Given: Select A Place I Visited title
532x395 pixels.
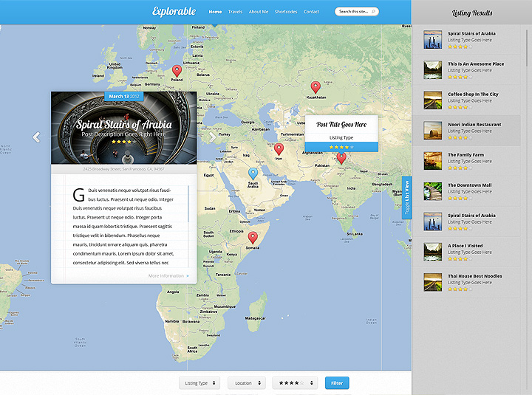Looking at the screenshot, I should coord(465,246).
